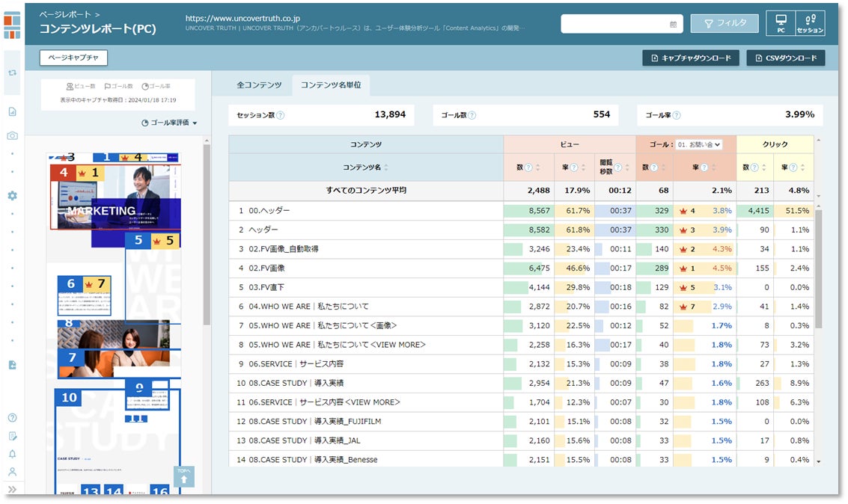Open the ゴール率評価 dropdown
This screenshot has width=848, height=504.
[170, 123]
